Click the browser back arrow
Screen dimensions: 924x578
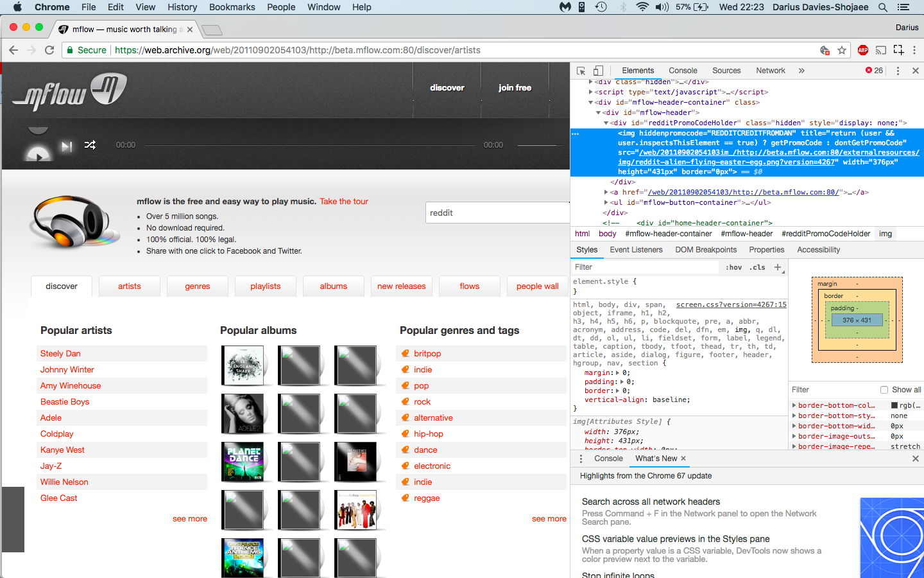click(x=13, y=50)
